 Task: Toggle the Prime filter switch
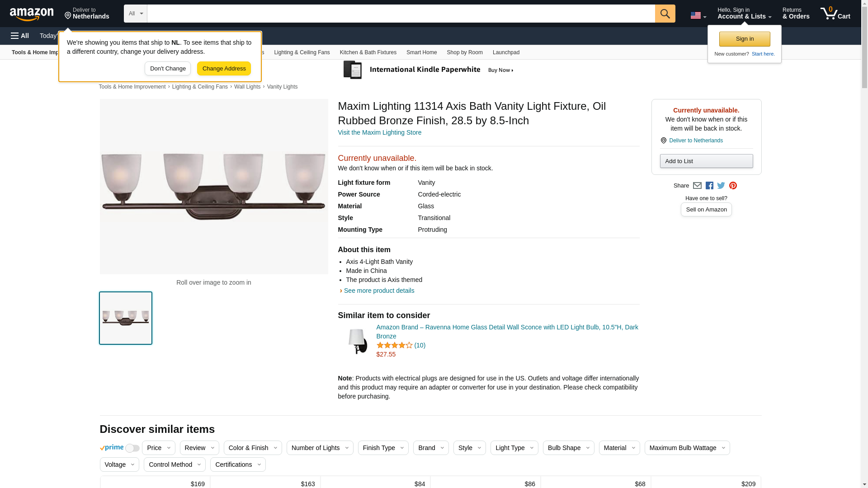132,448
